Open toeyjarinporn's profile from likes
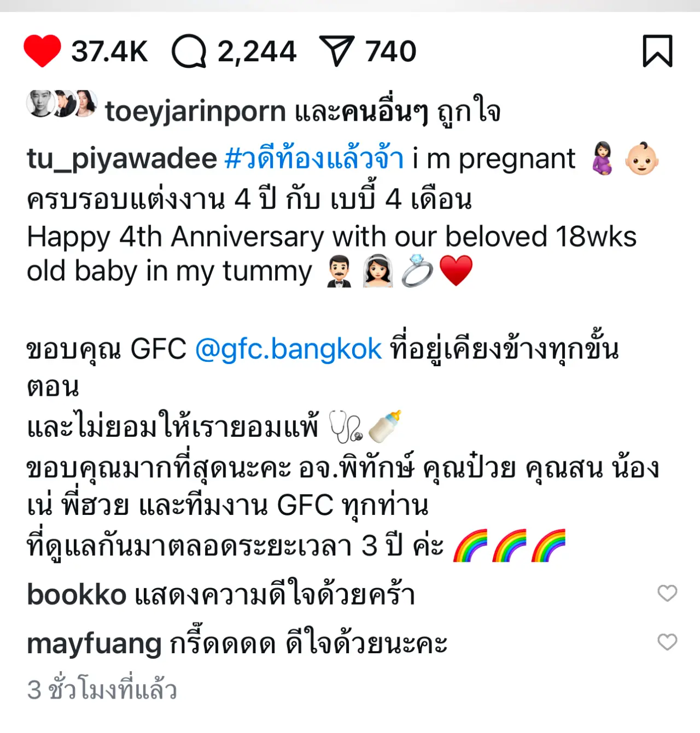Screen dimensions: 700x733 tap(195, 112)
